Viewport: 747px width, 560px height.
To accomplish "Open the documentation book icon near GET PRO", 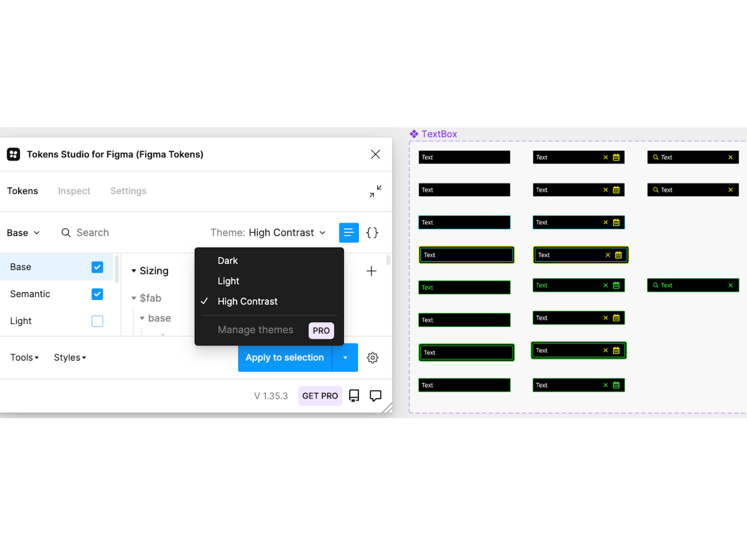I will [354, 396].
